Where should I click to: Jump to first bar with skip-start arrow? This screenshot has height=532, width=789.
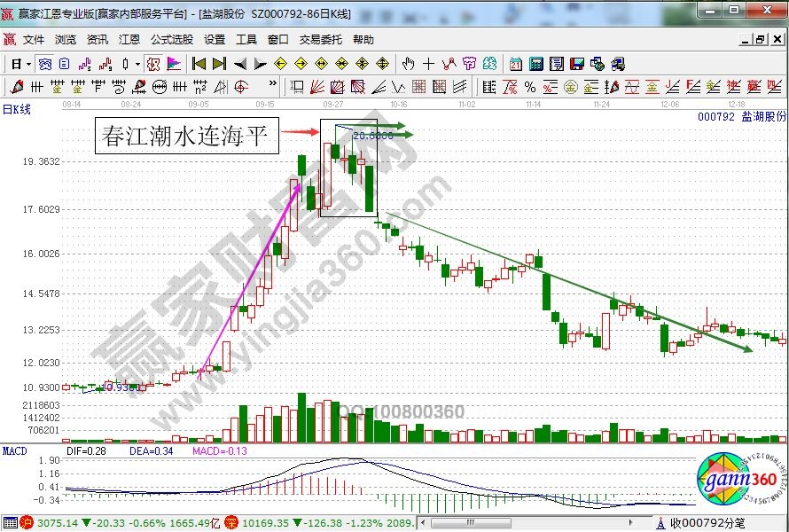199,64
